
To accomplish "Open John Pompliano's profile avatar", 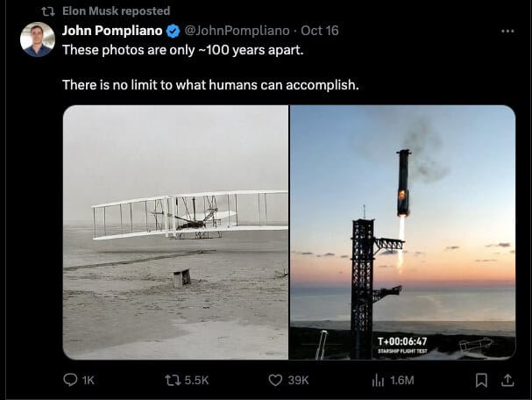I will click(39, 39).
